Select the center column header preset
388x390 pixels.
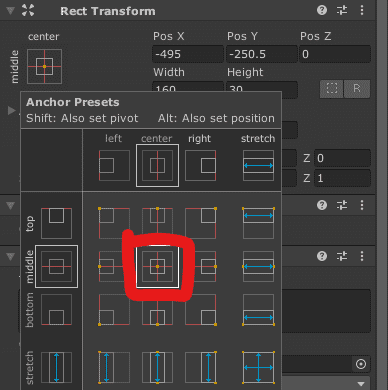(x=157, y=165)
